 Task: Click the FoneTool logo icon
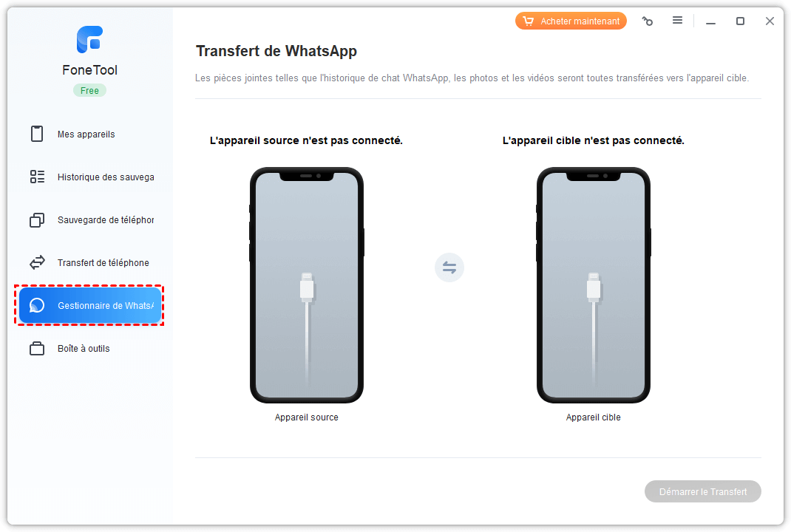coord(89,39)
